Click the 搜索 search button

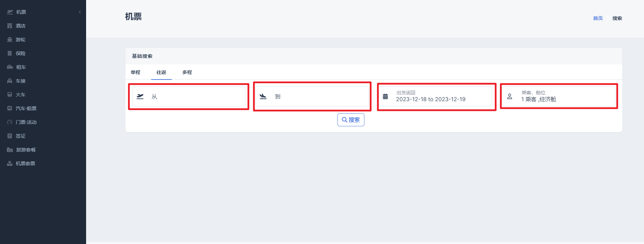click(x=351, y=120)
